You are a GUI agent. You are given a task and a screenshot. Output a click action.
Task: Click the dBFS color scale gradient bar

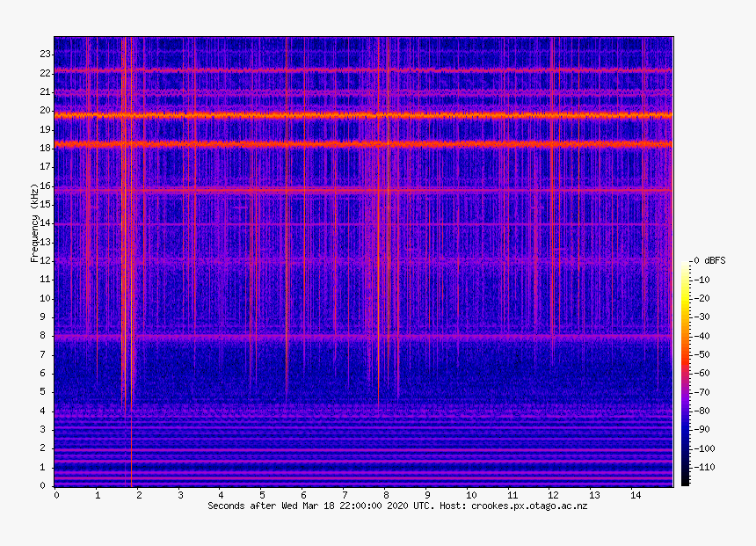tap(685, 374)
